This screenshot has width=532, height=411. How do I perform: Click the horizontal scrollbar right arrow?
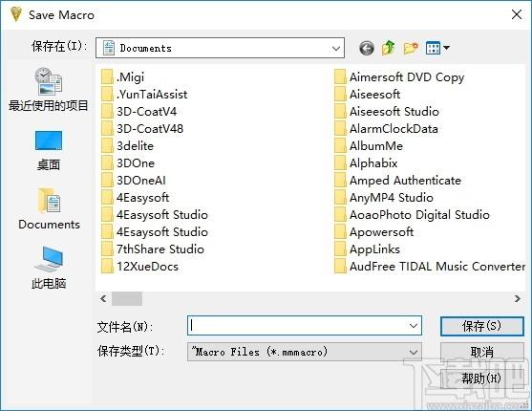tap(518, 299)
